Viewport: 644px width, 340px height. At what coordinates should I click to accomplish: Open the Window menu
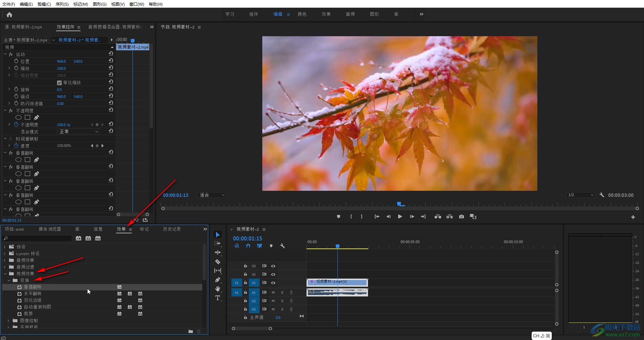pos(137,4)
